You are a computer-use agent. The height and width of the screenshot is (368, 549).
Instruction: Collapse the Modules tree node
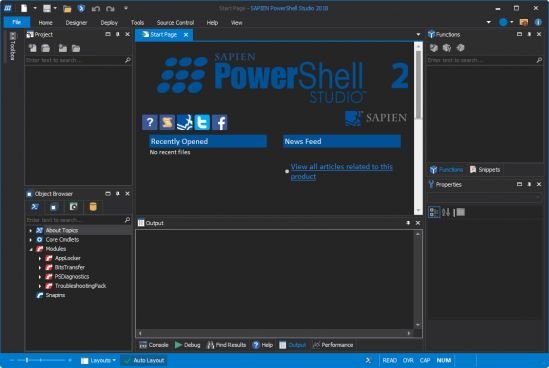[31, 249]
